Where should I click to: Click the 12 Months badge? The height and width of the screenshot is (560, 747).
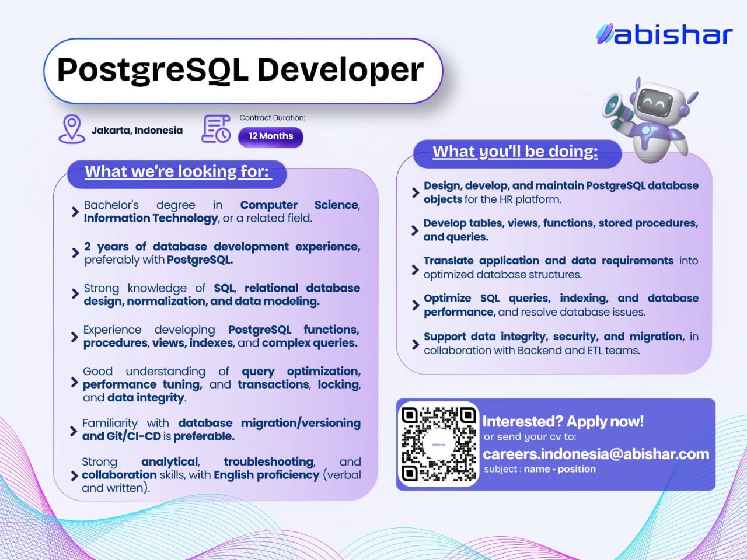(x=271, y=136)
